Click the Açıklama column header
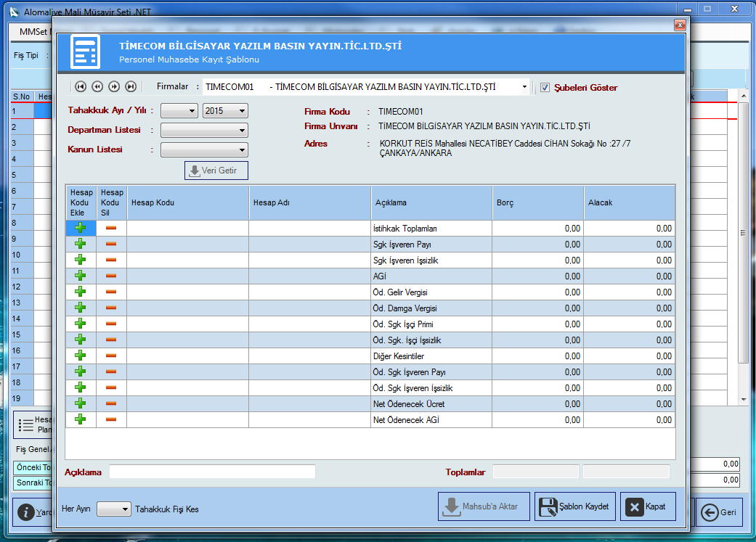This screenshot has width=756, height=542. (x=431, y=203)
